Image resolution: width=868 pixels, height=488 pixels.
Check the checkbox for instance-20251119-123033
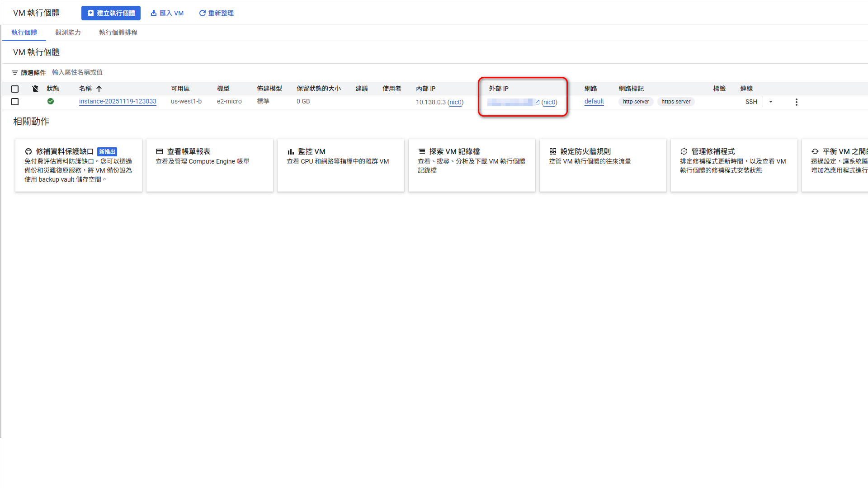(15, 102)
